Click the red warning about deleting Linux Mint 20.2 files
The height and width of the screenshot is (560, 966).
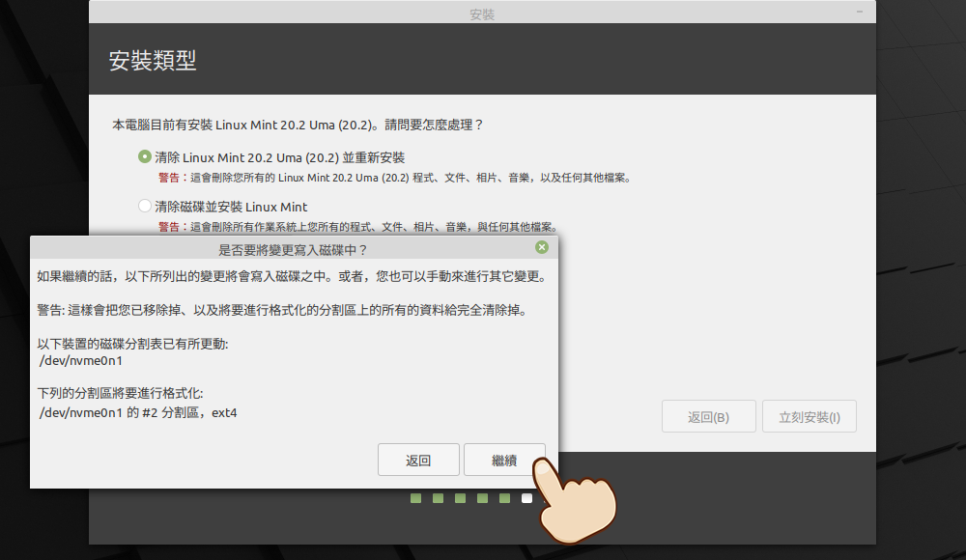click(x=394, y=178)
